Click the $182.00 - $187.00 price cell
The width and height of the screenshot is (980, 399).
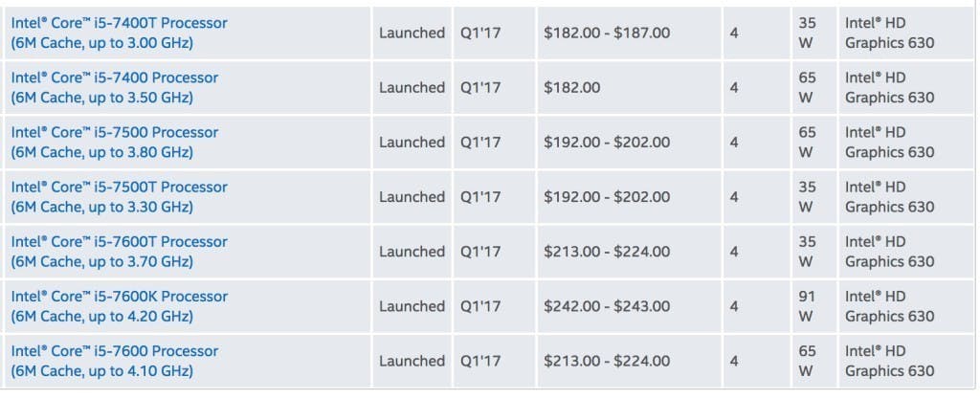coord(607,33)
